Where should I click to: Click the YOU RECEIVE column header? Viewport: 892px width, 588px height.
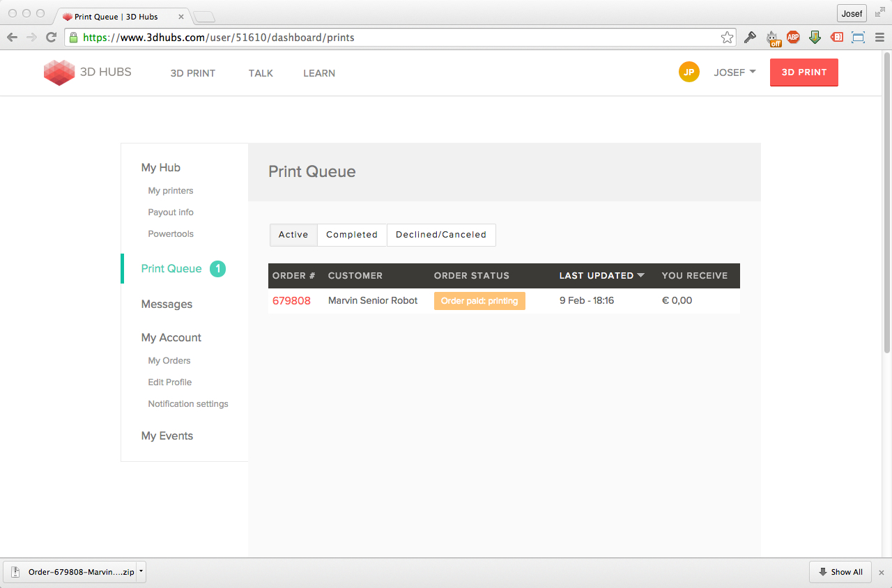pyautogui.click(x=695, y=276)
